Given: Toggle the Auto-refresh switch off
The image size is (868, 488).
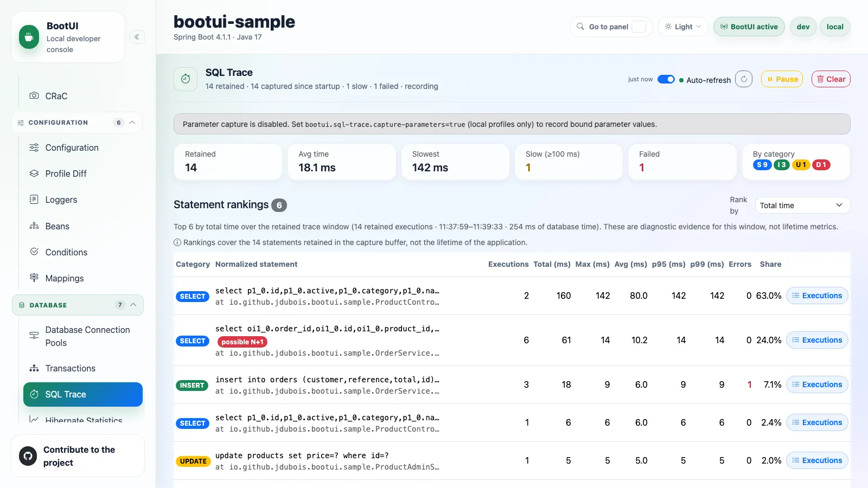Looking at the screenshot, I should click(x=666, y=79).
